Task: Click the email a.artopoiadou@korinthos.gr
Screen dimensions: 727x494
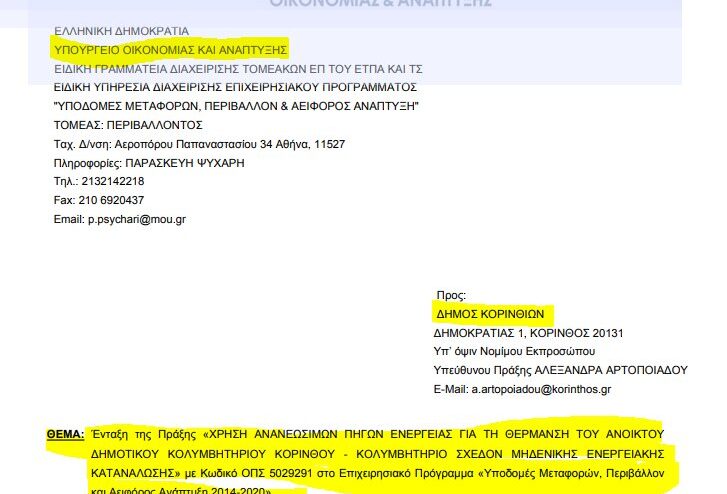Action: tap(541, 389)
